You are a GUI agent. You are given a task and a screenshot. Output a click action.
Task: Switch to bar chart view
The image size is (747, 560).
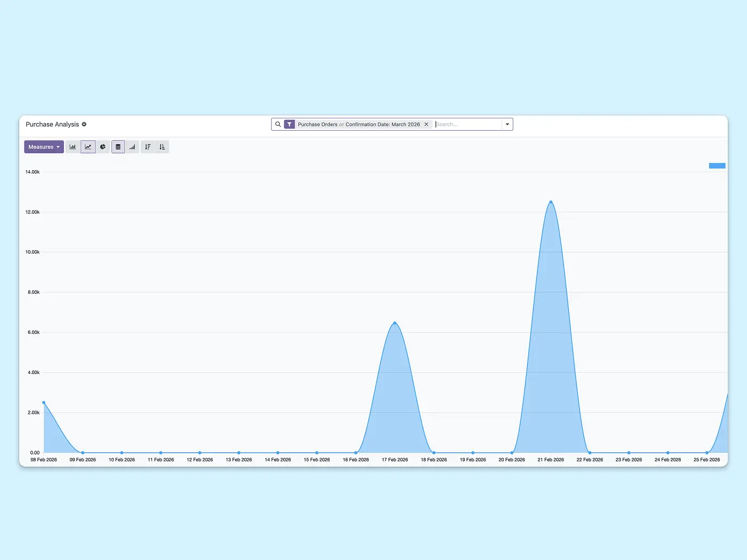point(73,147)
